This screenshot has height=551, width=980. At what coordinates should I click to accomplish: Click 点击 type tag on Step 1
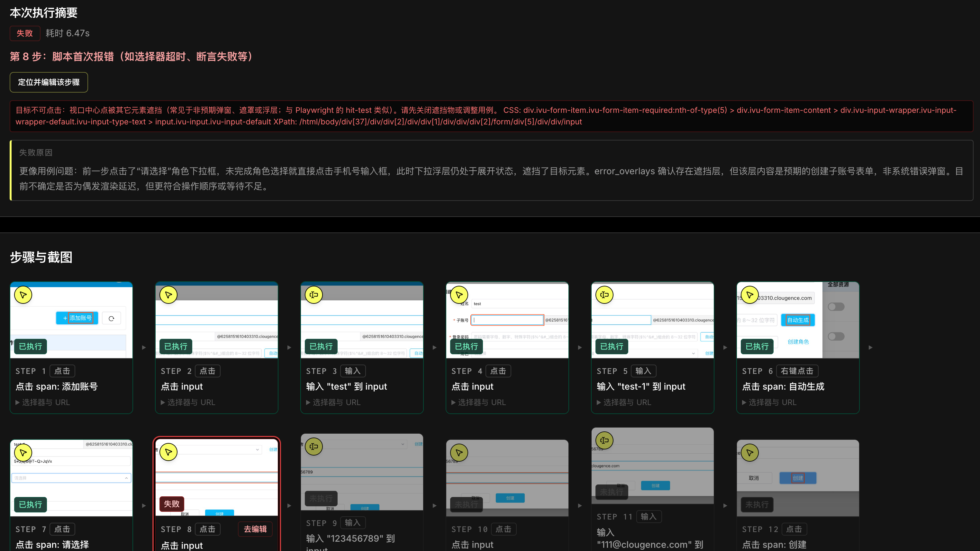tap(62, 371)
